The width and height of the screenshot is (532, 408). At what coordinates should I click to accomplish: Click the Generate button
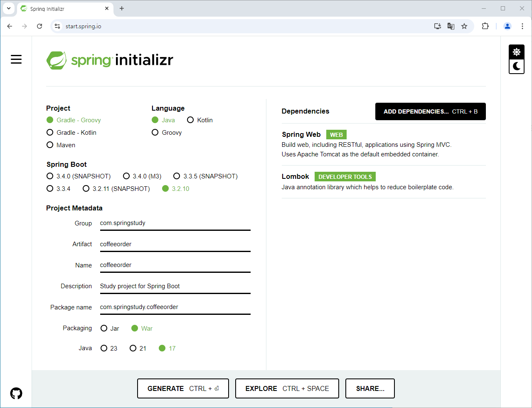(x=183, y=388)
